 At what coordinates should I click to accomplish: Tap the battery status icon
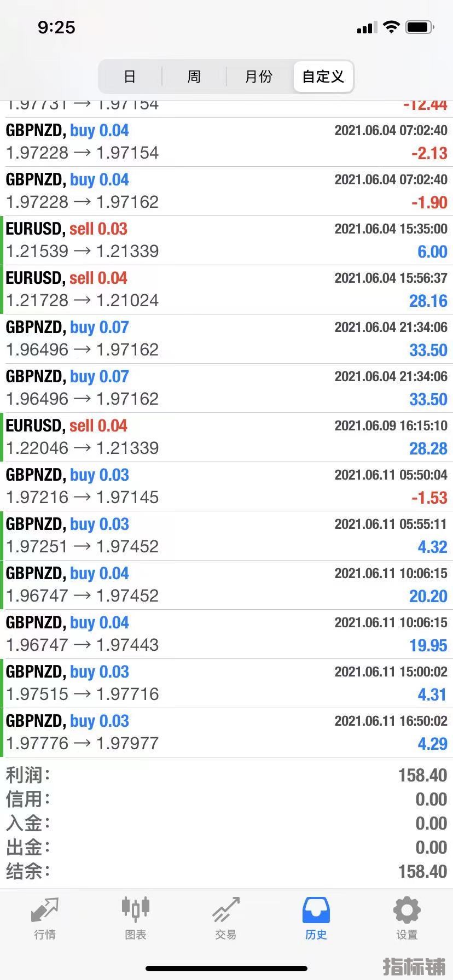pos(420,27)
